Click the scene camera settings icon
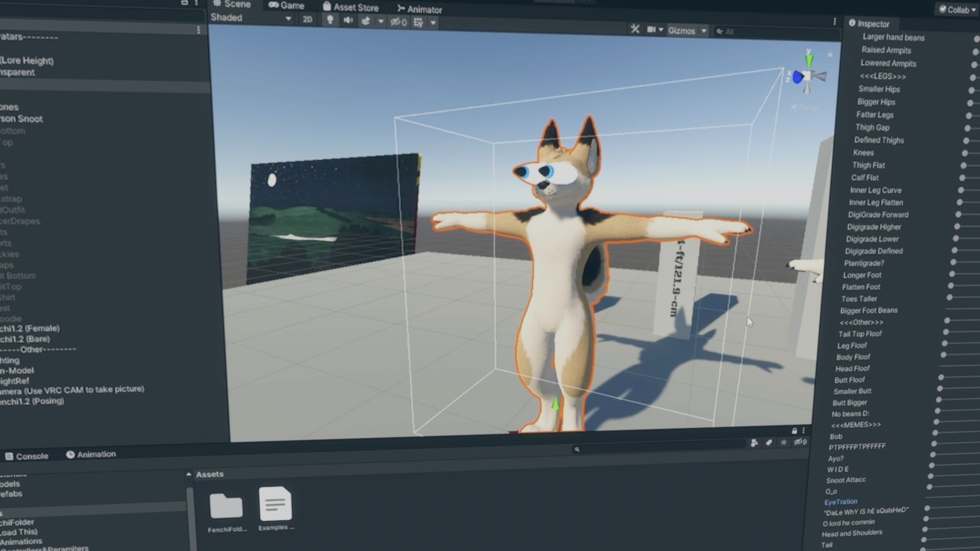The width and height of the screenshot is (980, 551). coord(652,30)
